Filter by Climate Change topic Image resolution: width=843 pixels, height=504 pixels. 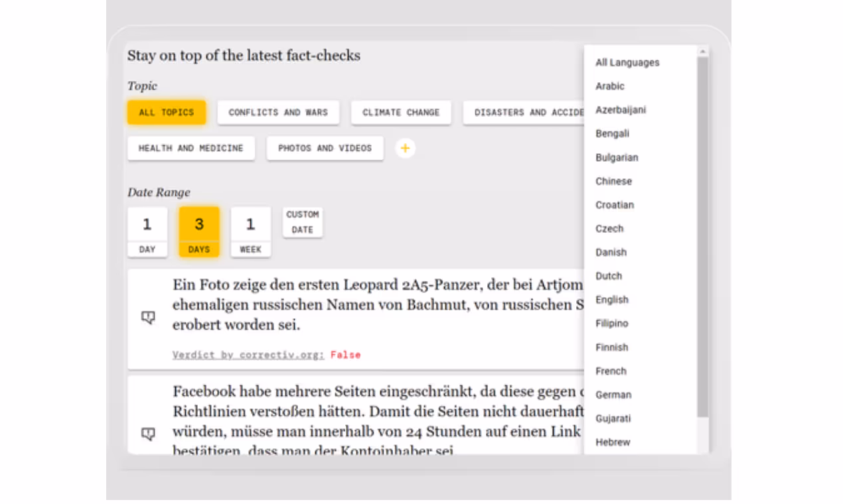pyautogui.click(x=401, y=113)
